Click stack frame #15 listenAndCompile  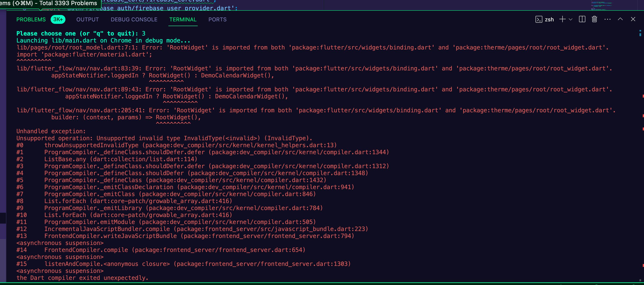pyautogui.click(x=184, y=264)
